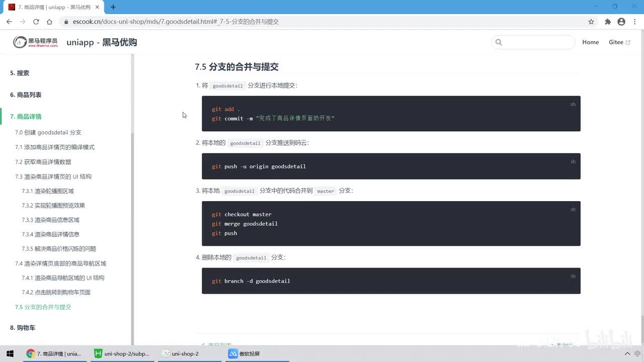This screenshot has height=362, width=644.
Task: Click the git commit -m code line
Action: coord(273,118)
